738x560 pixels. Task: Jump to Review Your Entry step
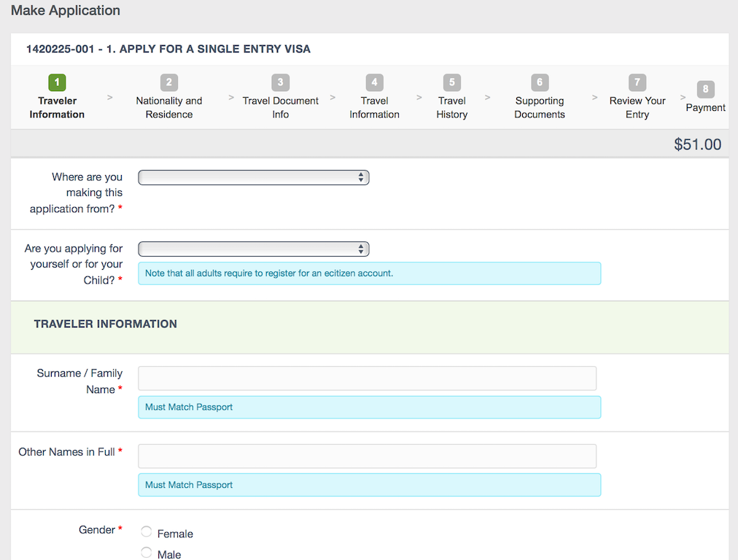[x=637, y=107]
